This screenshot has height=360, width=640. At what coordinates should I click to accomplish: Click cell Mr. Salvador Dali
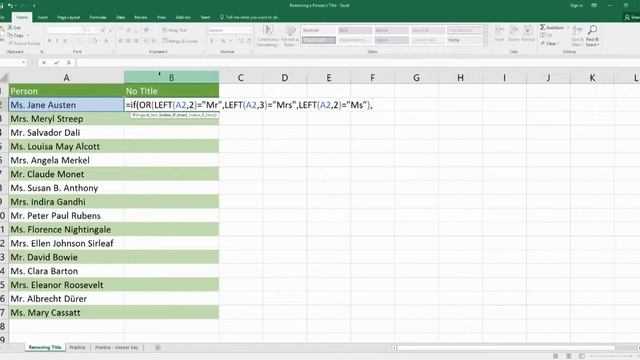tap(66, 133)
